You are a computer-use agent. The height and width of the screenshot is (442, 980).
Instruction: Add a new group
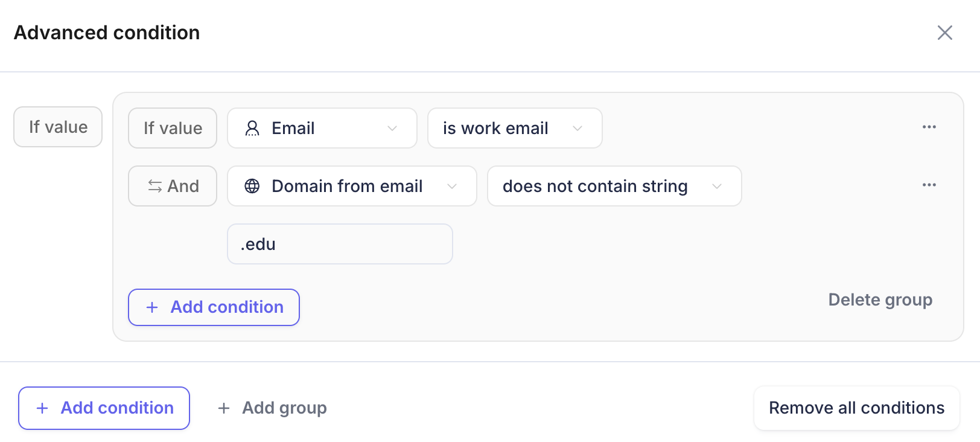[272, 408]
